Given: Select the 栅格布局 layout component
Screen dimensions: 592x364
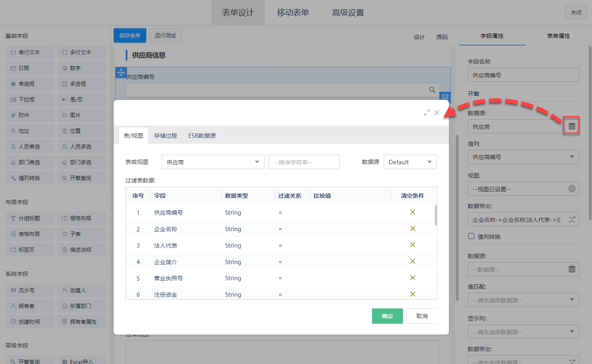Looking at the screenshot, I should pos(82,218).
